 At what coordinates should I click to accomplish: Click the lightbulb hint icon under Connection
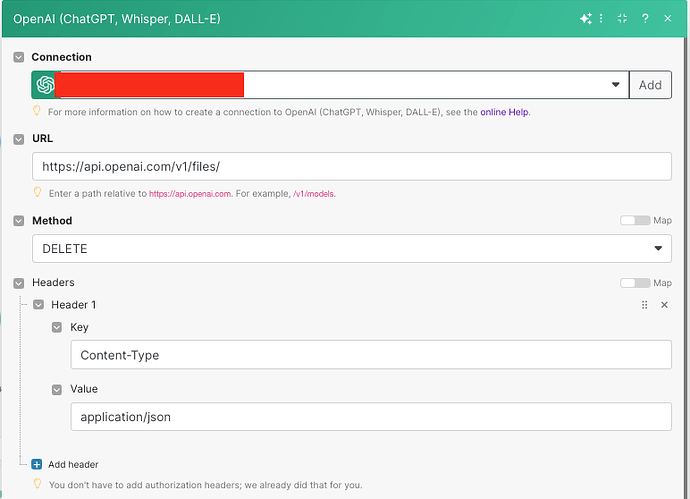[x=37, y=110]
